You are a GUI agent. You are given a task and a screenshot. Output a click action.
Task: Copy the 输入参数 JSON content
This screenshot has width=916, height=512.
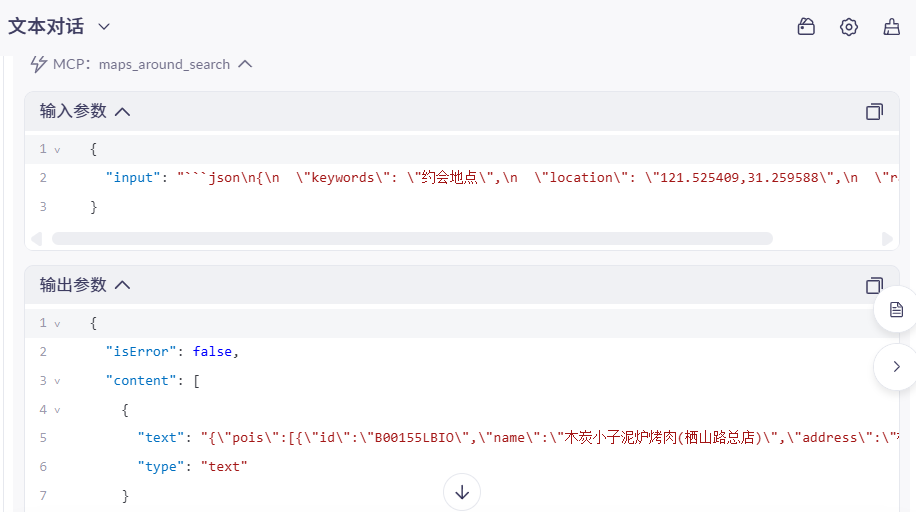(874, 112)
